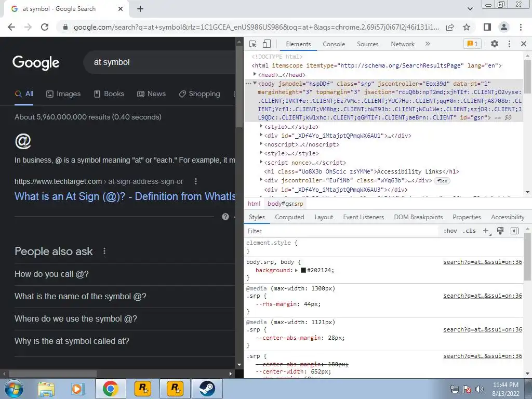Open the Event Listeners tab
The width and height of the screenshot is (532, 399).
pyautogui.click(x=363, y=217)
